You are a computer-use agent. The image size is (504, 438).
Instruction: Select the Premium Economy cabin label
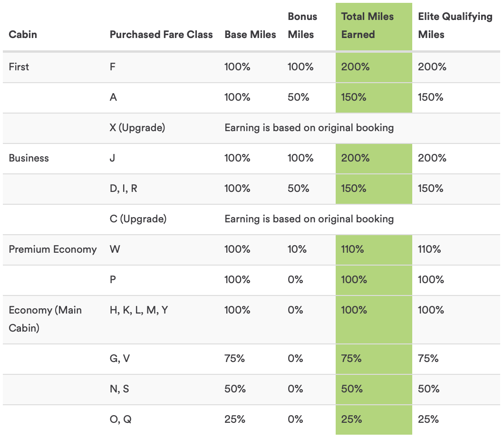coord(53,249)
